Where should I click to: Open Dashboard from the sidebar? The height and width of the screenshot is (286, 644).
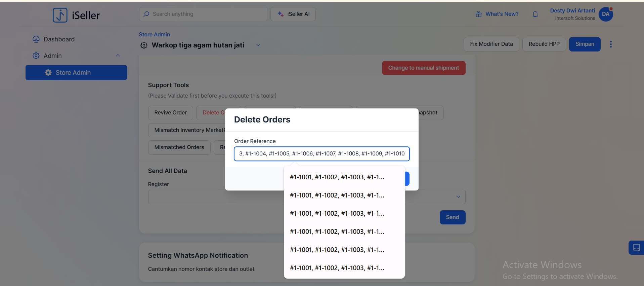tap(59, 39)
